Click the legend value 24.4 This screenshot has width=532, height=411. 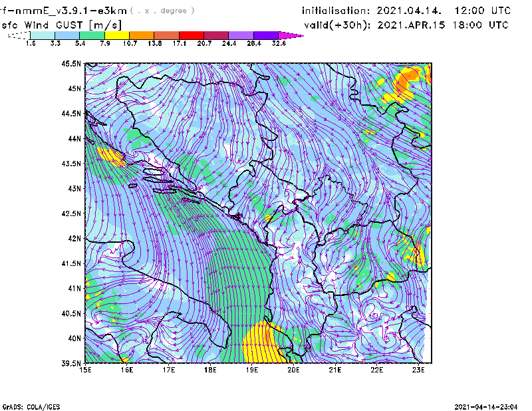(x=229, y=43)
